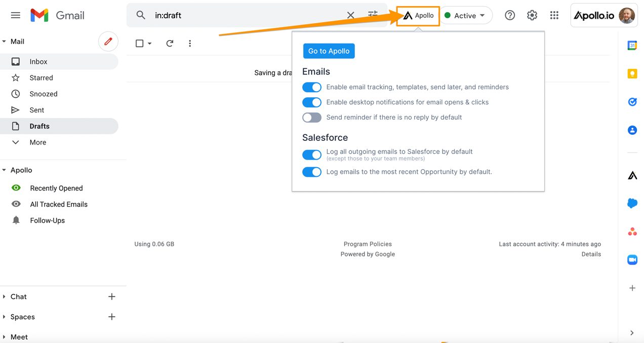
Task: Open the Program Policies link
Action: (x=368, y=244)
